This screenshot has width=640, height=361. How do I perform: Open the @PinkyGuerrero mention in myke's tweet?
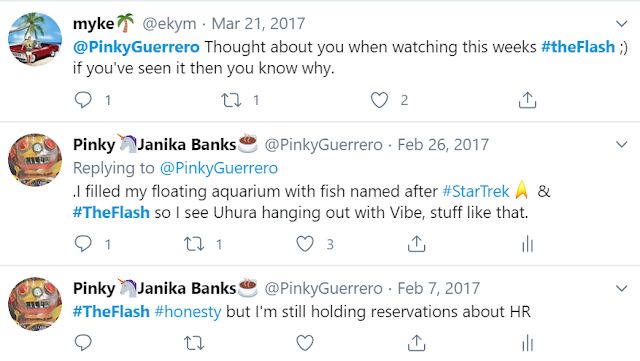136,47
